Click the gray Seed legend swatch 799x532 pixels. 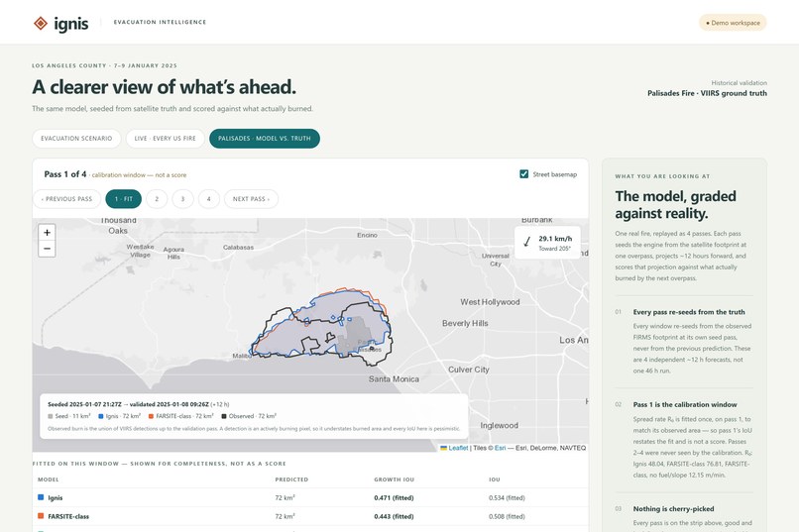51,416
